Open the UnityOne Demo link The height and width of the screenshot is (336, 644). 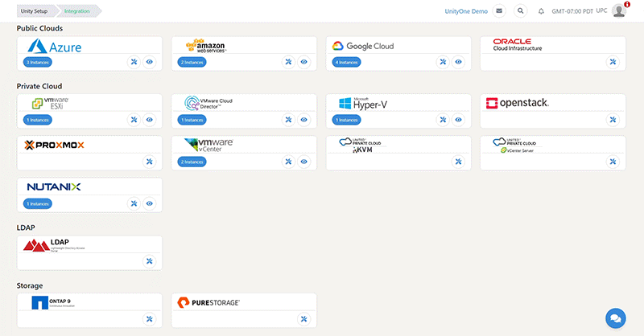[466, 11]
